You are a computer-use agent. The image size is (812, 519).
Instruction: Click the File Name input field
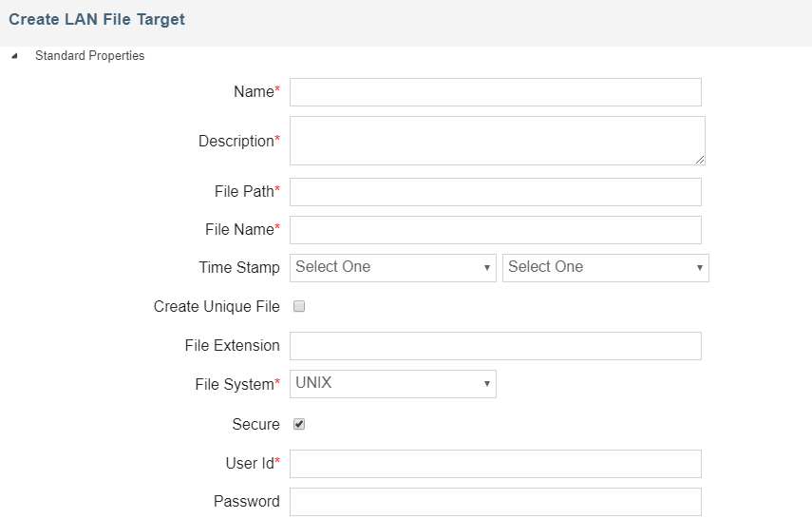pyautogui.click(x=495, y=230)
